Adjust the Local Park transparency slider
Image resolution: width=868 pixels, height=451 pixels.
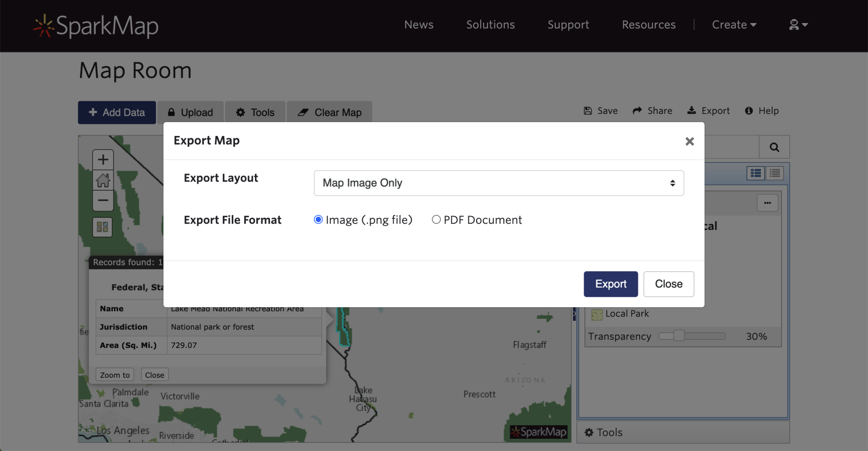(678, 336)
